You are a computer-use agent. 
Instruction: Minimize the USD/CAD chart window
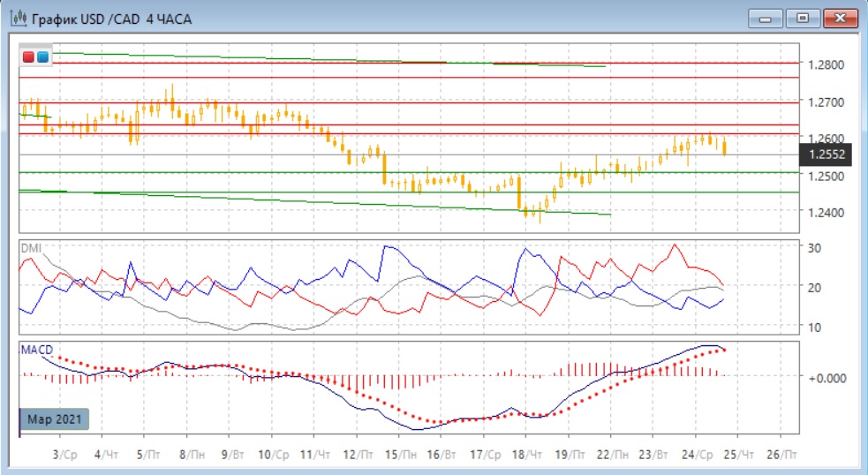[x=765, y=19]
